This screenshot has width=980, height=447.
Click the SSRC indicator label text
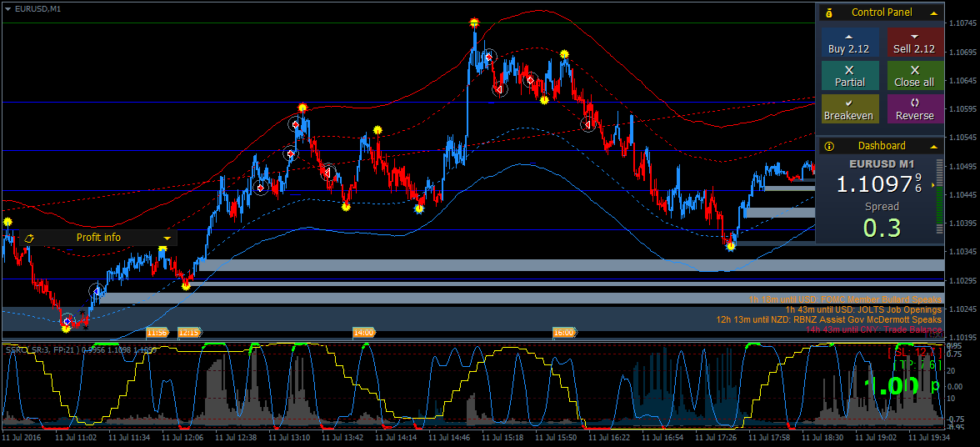[x=80, y=350]
